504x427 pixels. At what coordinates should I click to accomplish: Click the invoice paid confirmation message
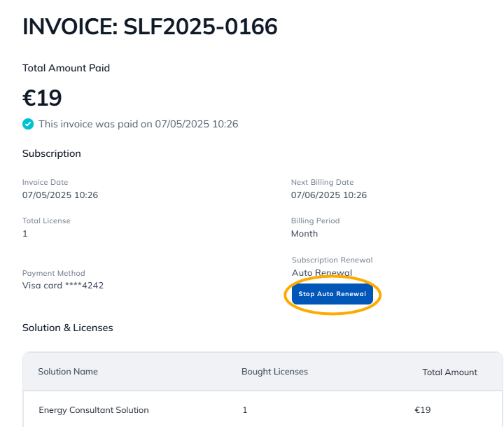tap(138, 124)
